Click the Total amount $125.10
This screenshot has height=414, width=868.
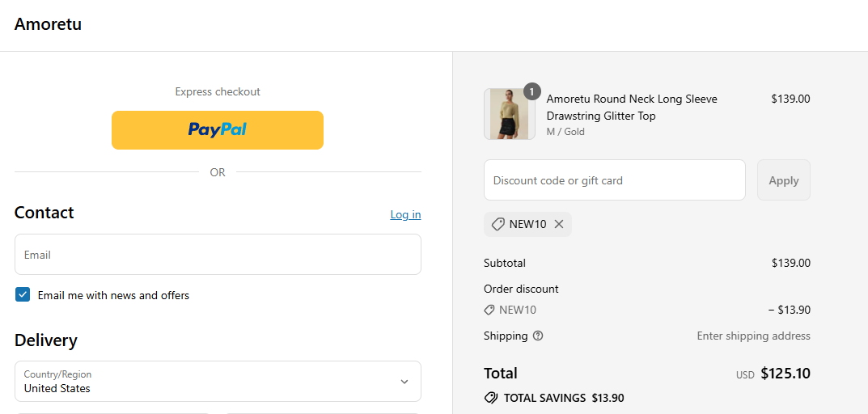785,374
